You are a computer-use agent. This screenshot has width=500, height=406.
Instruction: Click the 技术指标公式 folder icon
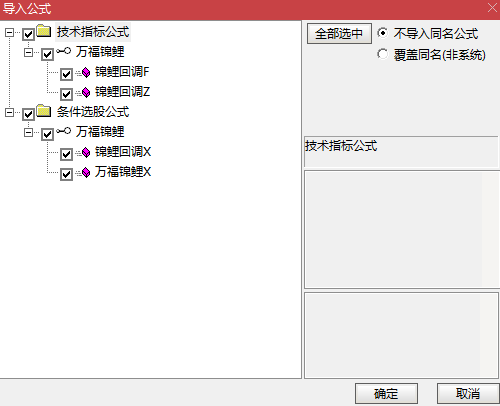pos(43,31)
